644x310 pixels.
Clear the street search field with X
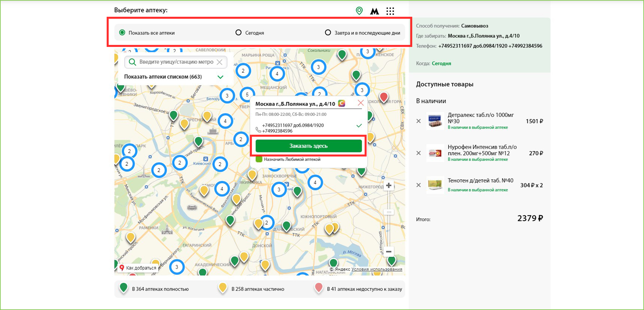tap(219, 62)
